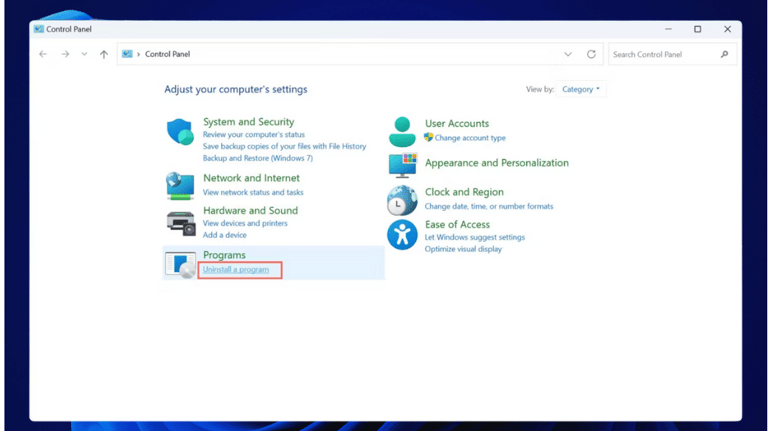The width and height of the screenshot is (768, 431).
Task: Open Hardware and Sound printer icon
Action: click(x=181, y=223)
